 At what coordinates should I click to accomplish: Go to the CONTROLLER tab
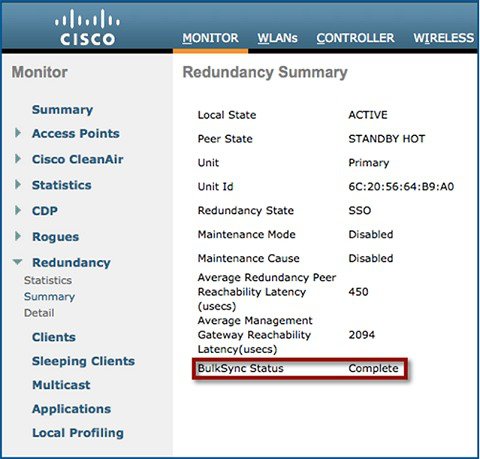355,38
